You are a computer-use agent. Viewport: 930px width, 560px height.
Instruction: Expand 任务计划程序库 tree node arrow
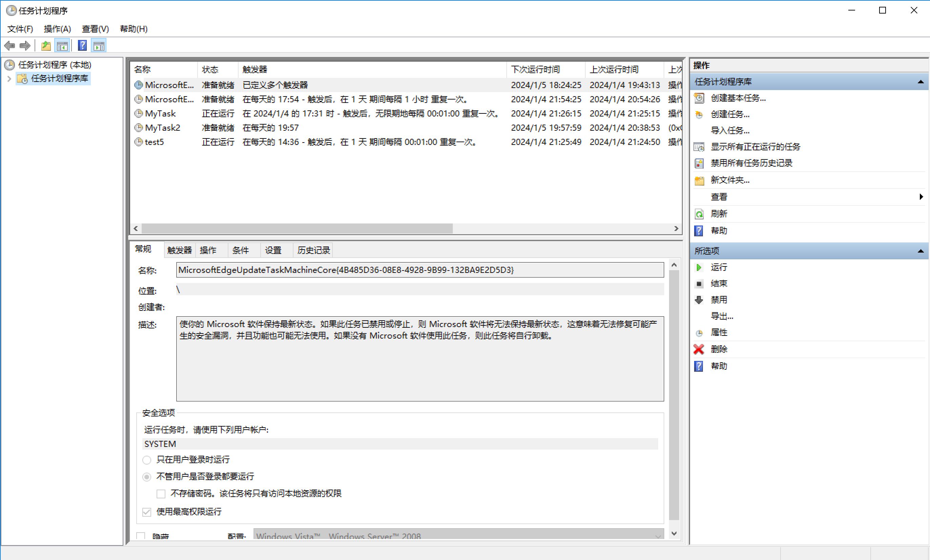click(9, 79)
